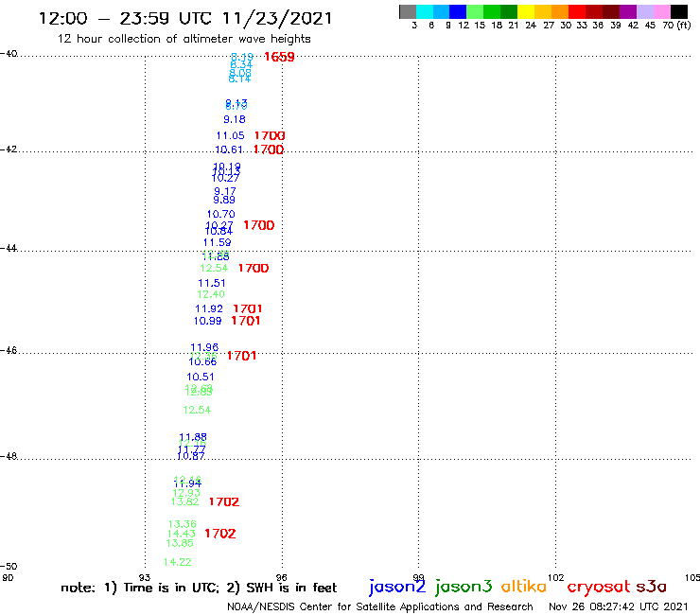Click the 10.70 reading
700x615 pixels.
coord(221,214)
